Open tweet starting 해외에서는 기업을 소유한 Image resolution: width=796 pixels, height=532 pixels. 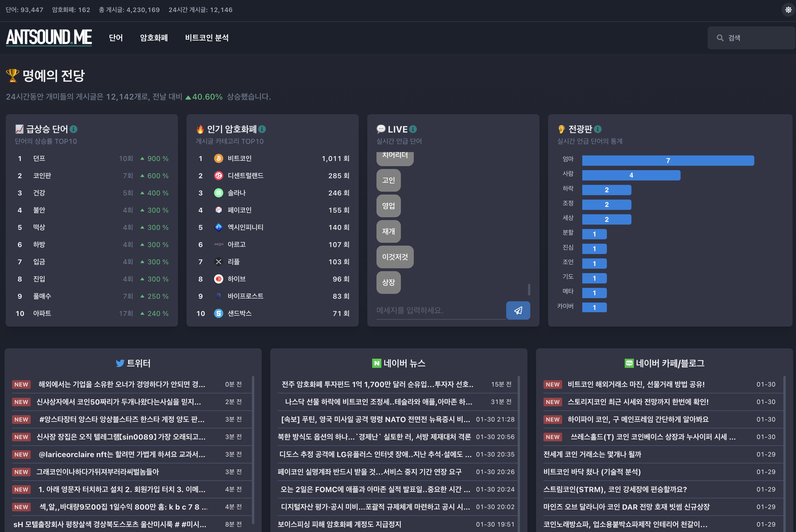pyautogui.click(x=122, y=385)
